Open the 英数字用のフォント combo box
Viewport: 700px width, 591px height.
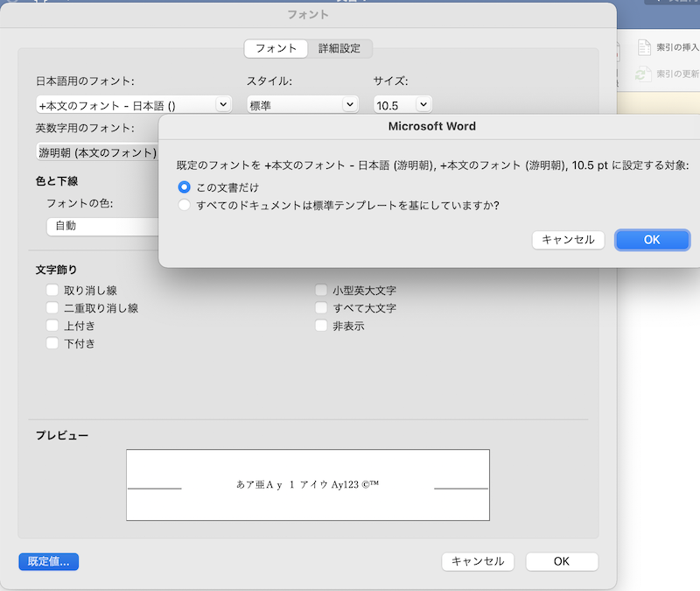click(x=97, y=152)
